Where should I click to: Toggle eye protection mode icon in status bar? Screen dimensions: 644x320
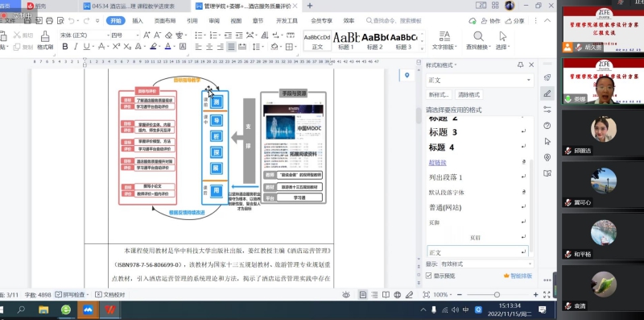pos(346,294)
